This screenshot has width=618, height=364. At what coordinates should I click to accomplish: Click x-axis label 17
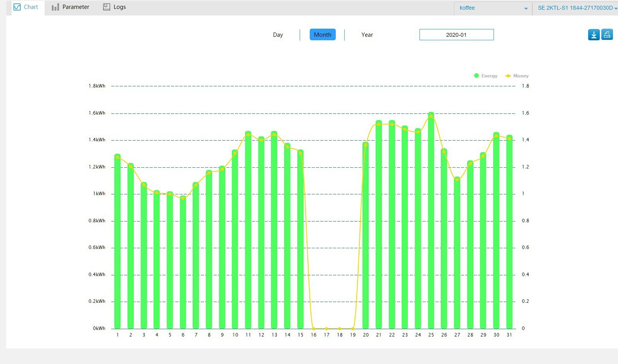click(x=327, y=335)
